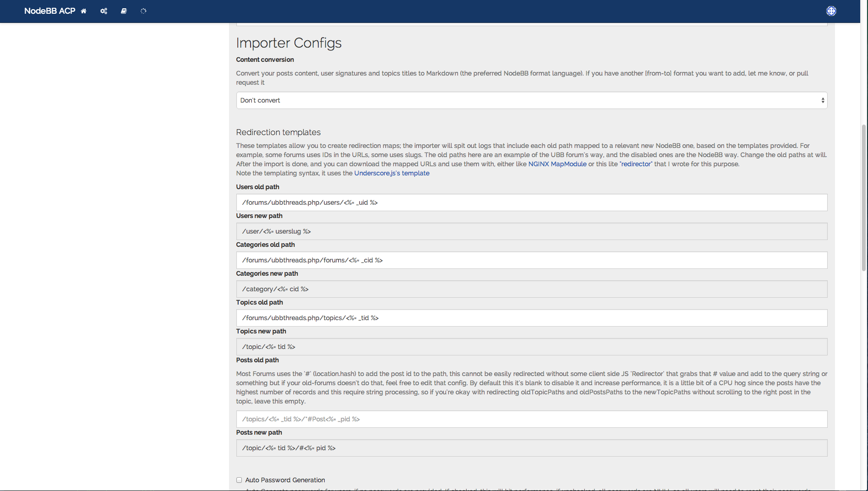Select the Categories new path field

tap(531, 289)
